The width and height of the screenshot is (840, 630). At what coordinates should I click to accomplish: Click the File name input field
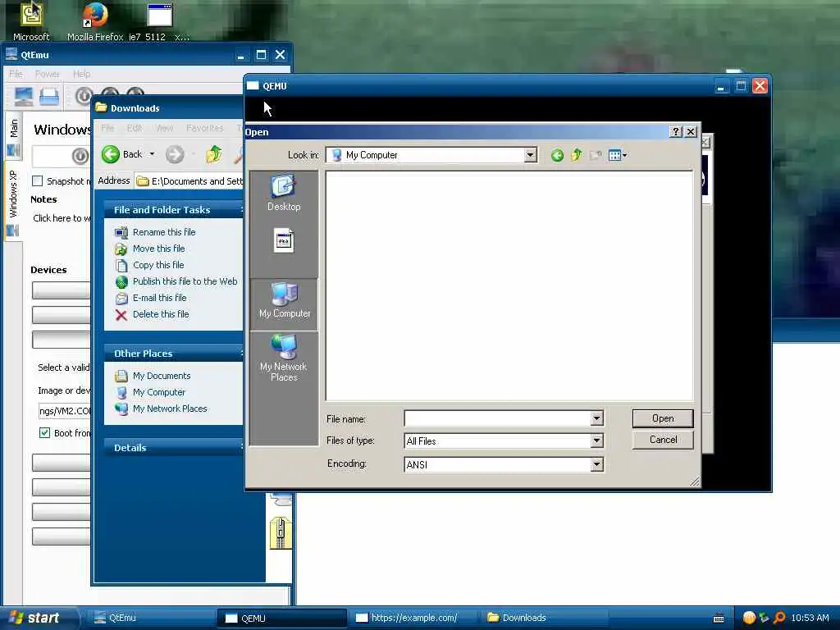tap(498, 418)
